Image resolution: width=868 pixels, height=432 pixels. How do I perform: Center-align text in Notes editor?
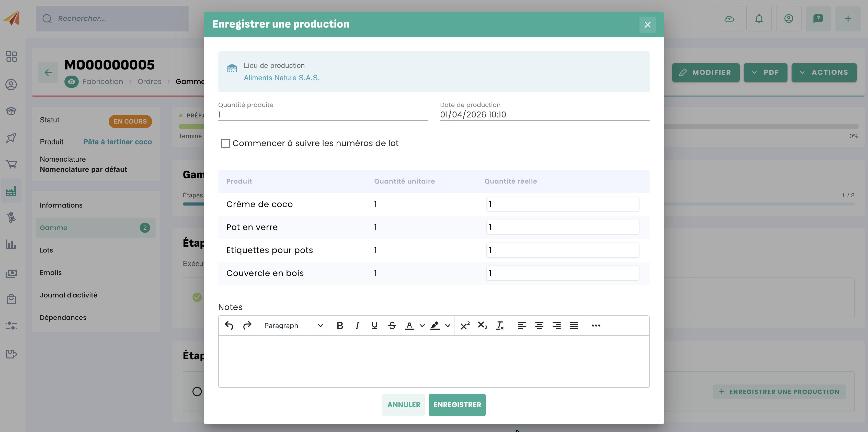539,326
